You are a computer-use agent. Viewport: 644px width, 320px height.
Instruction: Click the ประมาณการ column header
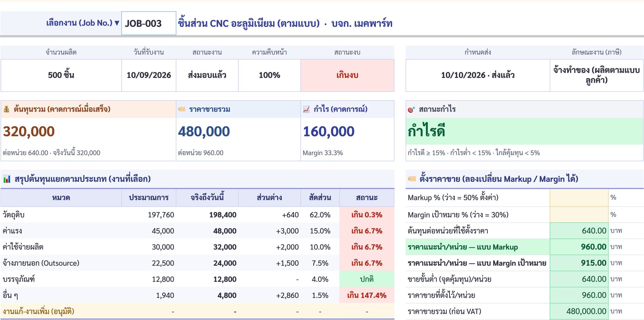click(x=149, y=197)
